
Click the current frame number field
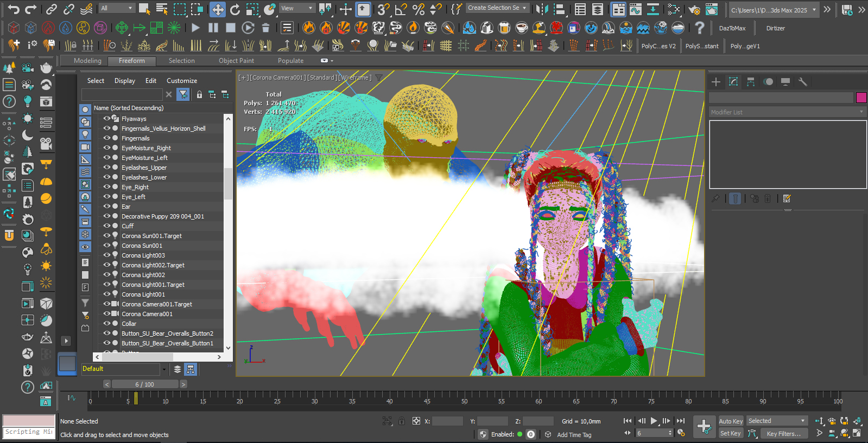(651, 433)
